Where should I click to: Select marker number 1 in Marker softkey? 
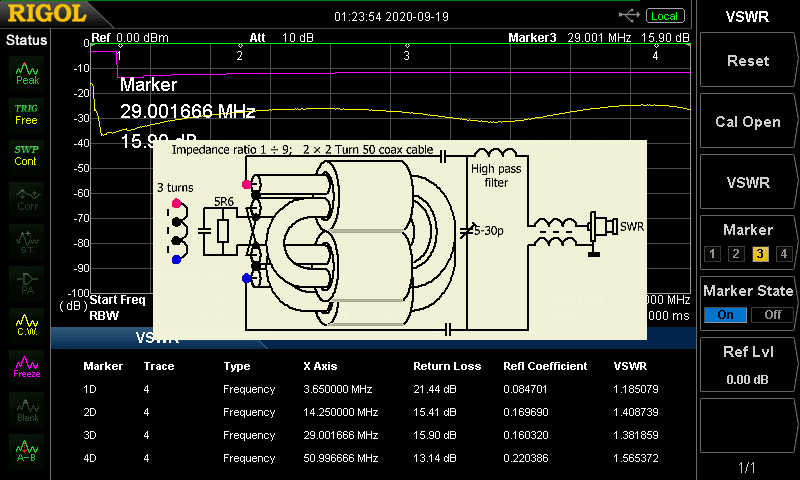coord(712,253)
